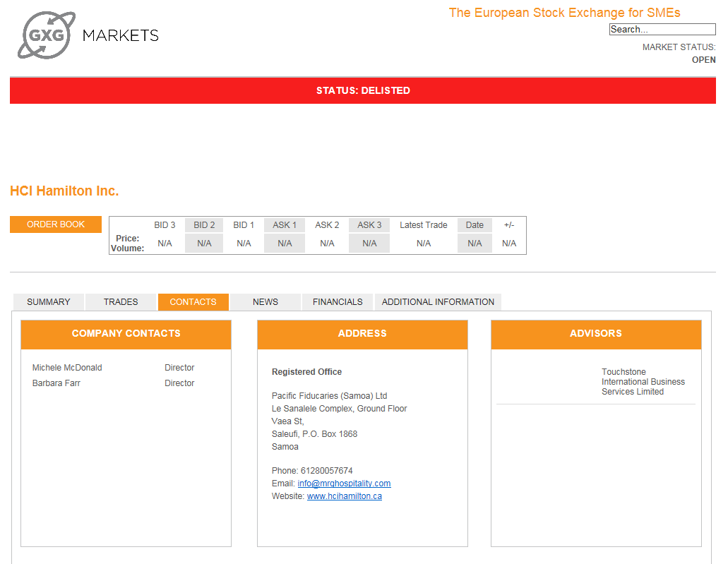Select the Michele McDonald contact name
The image size is (728, 564).
(x=67, y=368)
